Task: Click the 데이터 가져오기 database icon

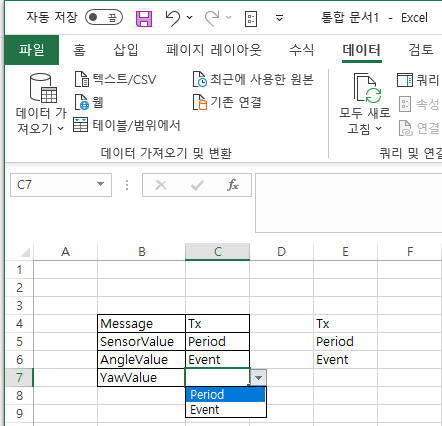Action: 43,88
